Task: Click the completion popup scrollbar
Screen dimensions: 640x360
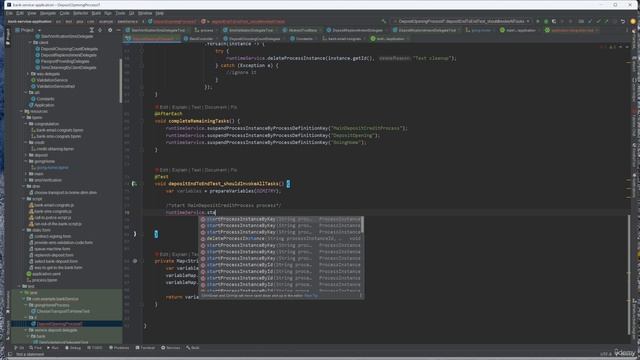Action: 362,225
